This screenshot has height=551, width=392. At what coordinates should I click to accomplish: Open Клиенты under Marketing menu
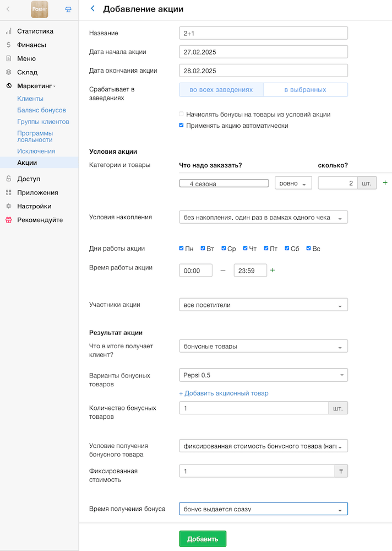30,99
